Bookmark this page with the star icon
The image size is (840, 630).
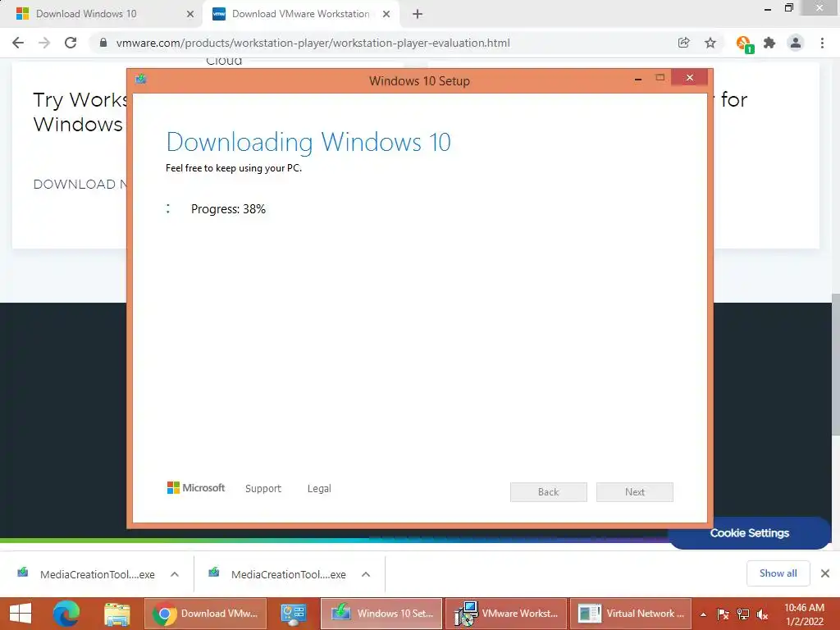tap(710, 43)
